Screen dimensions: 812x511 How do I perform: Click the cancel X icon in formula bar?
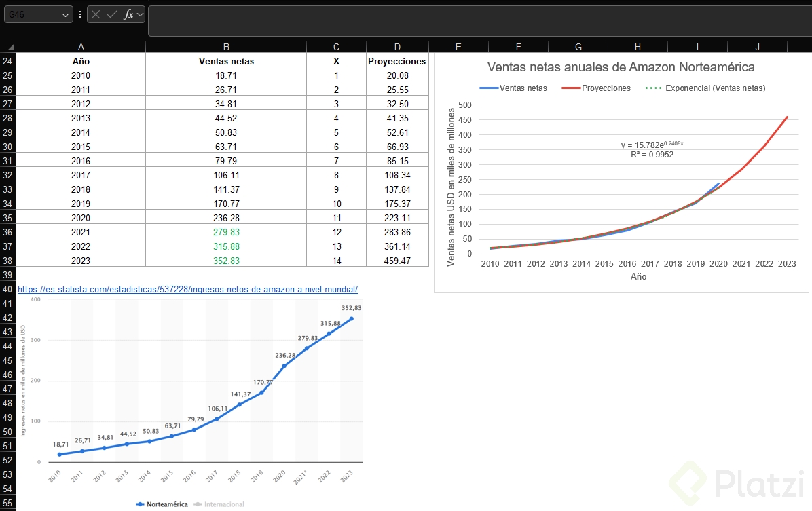(x=95, y=14)
